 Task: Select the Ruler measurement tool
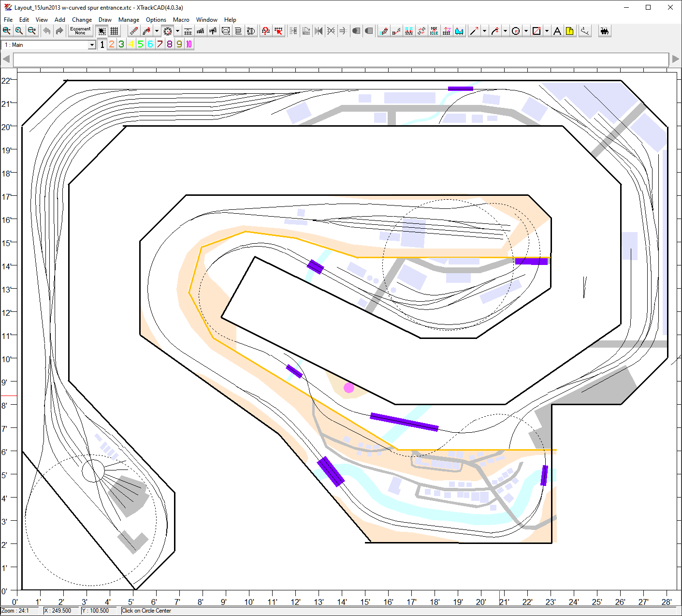coord(585,31)
